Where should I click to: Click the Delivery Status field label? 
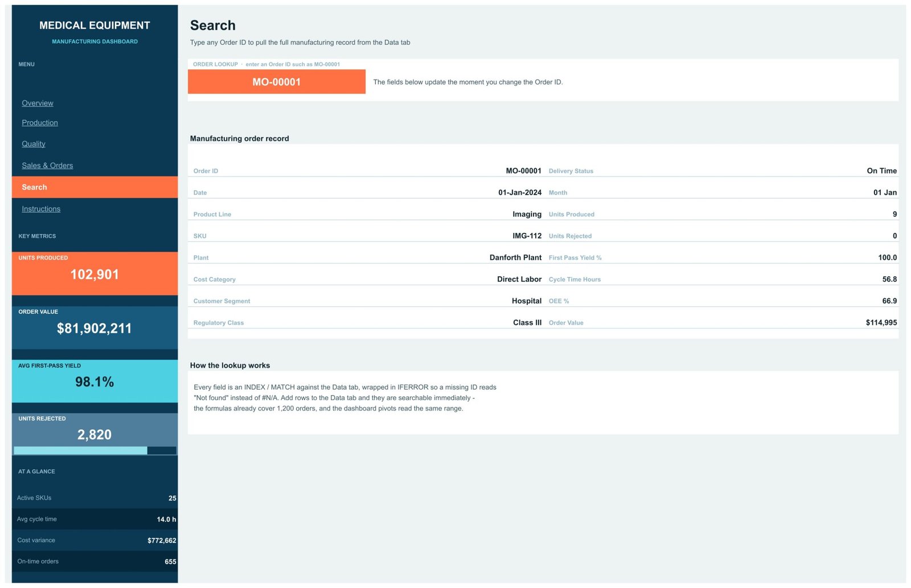coord(571,171)
